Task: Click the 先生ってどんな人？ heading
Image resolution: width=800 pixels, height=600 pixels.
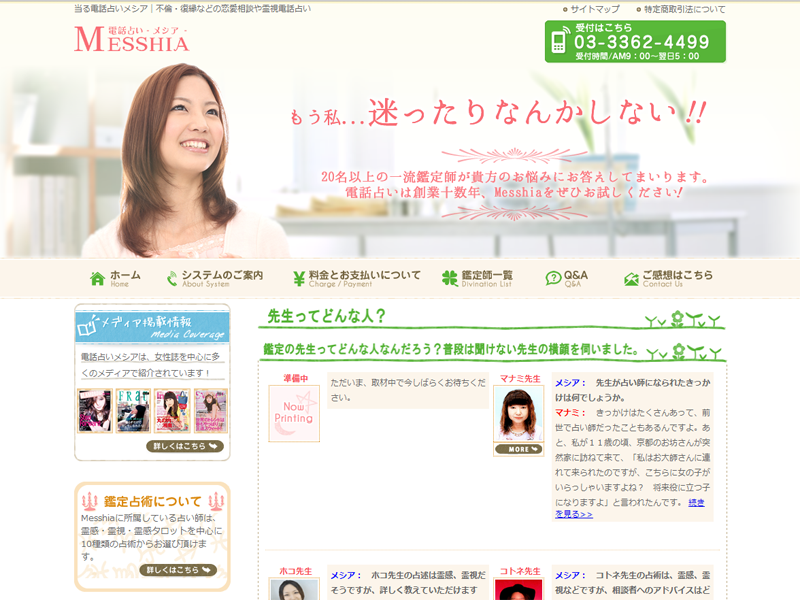Action: (327, 316)
